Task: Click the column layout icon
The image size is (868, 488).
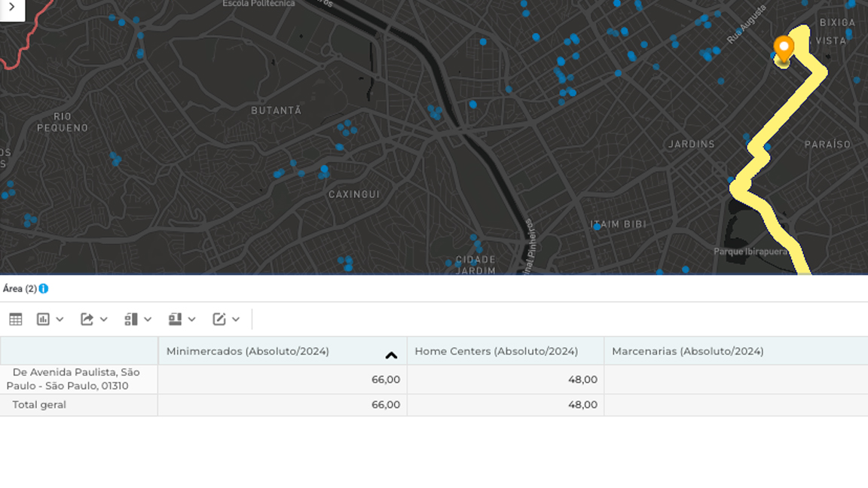Action: click(x=131, y=319)
